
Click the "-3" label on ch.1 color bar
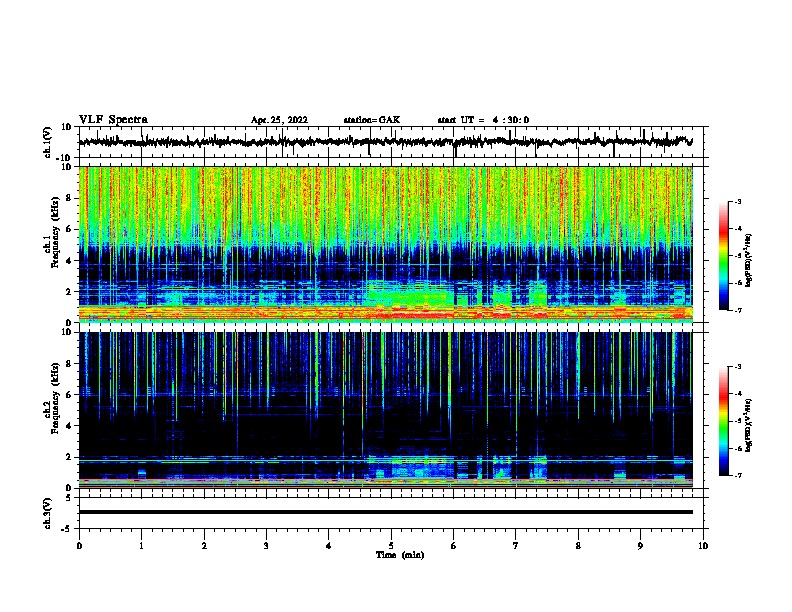[738, 201]
